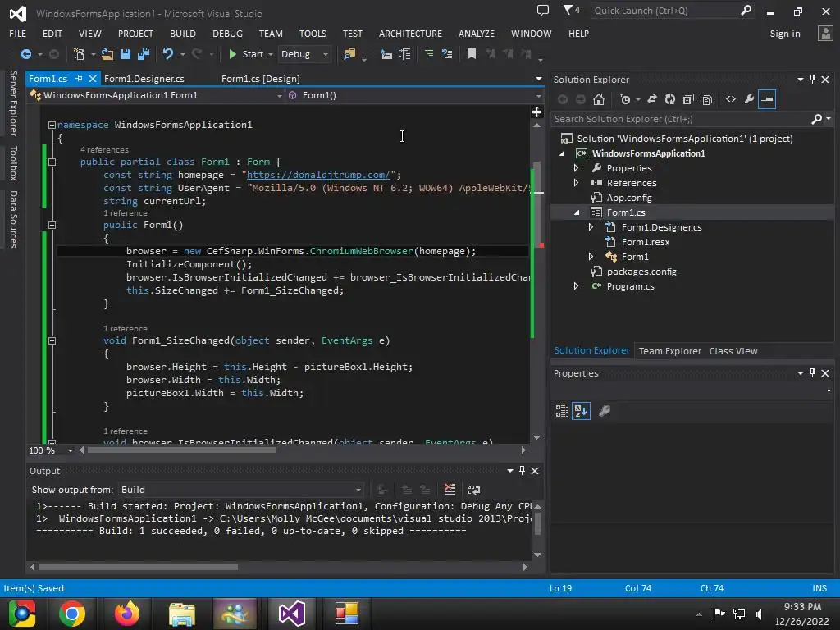Collapse the Form1.cs node in Solution Explorer

[x=577, y=212]
